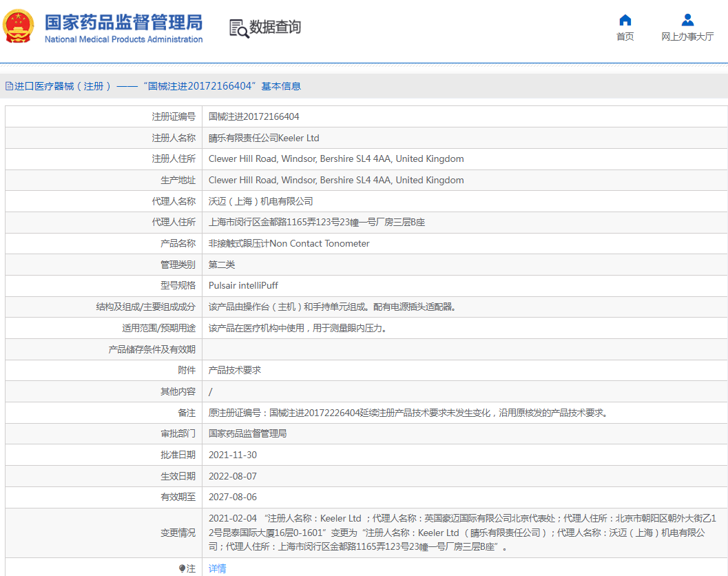Click the 国家药品监督管理局 title text
The image size is (728, 576).
(124, 22)
